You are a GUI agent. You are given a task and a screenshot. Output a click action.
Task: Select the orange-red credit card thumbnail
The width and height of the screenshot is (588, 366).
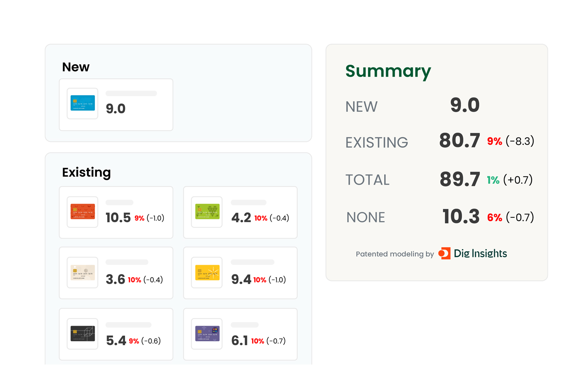(82, 212)
